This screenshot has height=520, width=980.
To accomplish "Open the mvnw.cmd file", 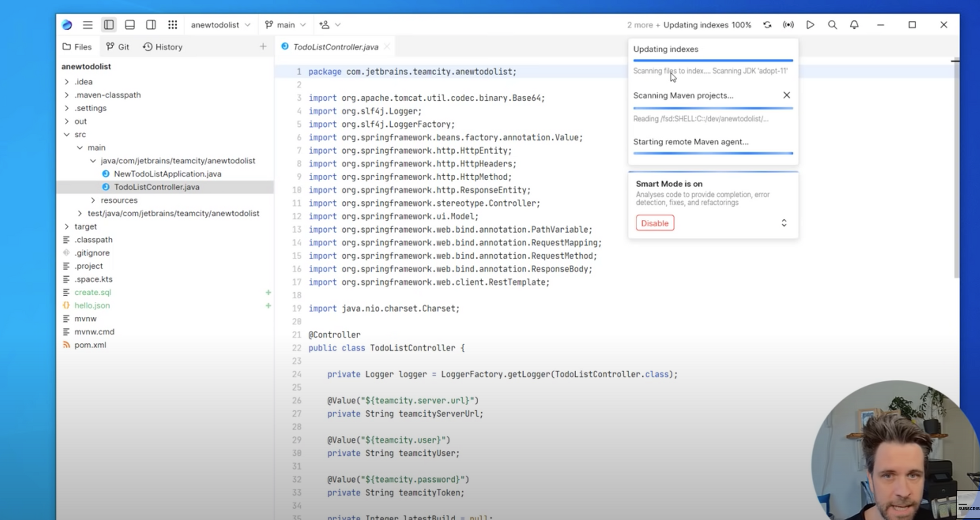I will point(94,332).
